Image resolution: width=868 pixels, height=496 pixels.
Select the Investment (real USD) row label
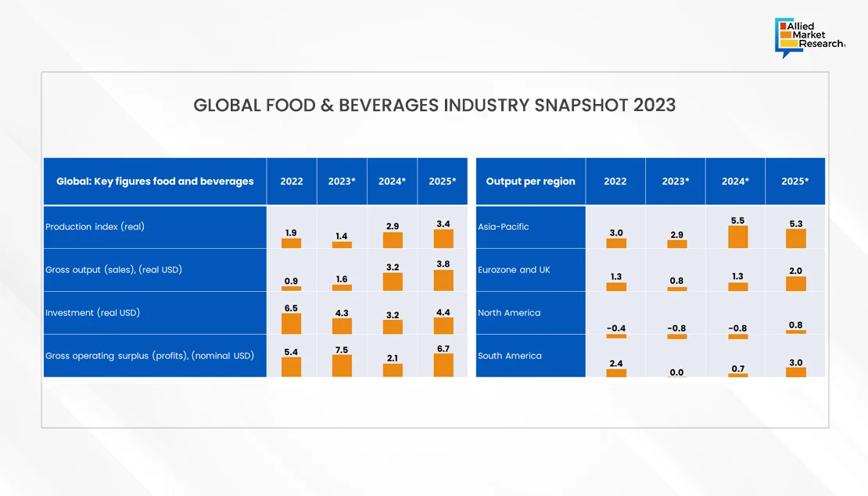92,313
